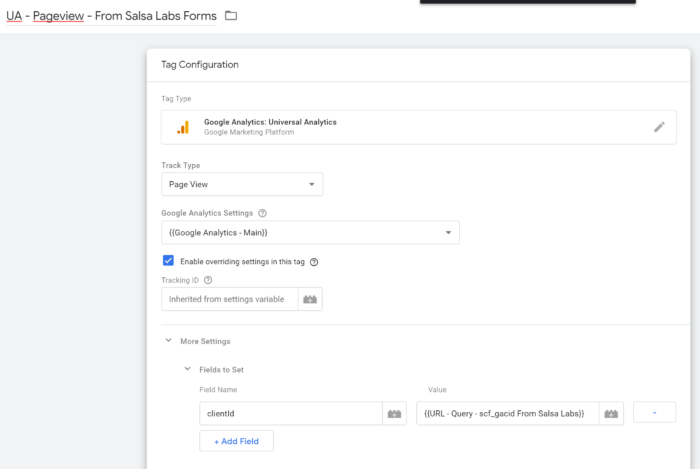Click the Value input with URL Query variable
Viewport: 700px width, 469px height.
click(507, 412)
